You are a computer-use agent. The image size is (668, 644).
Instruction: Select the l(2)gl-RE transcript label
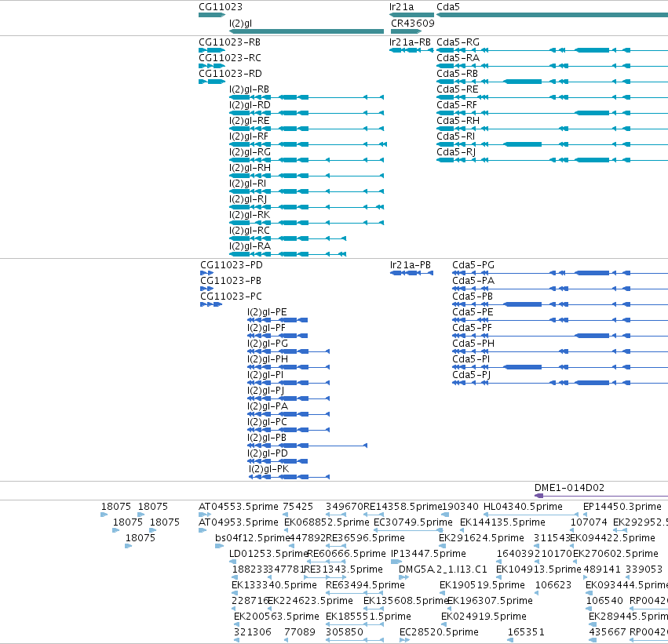[x=249, y=121]
